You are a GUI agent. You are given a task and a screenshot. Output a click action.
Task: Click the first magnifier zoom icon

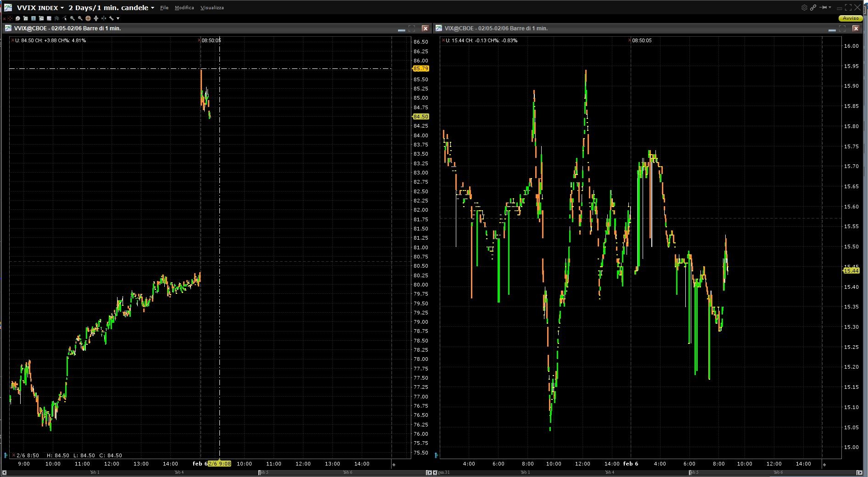tap(73, 18)
